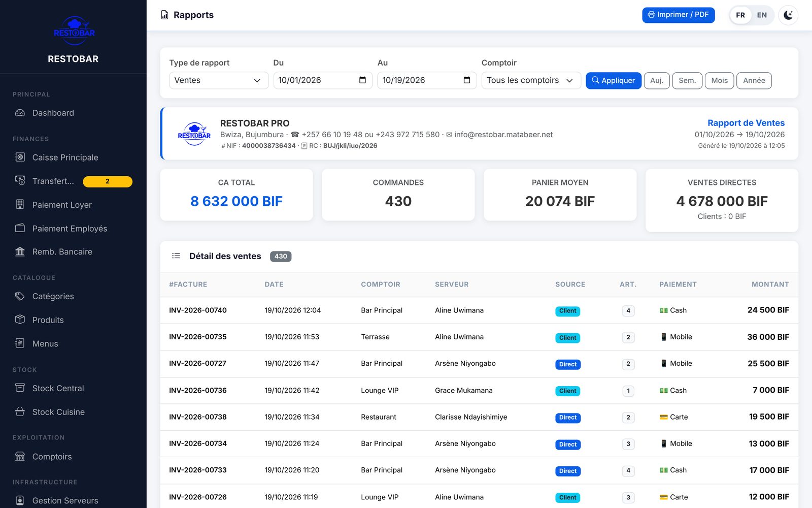Click the Détail des ventes list icon

176,256
